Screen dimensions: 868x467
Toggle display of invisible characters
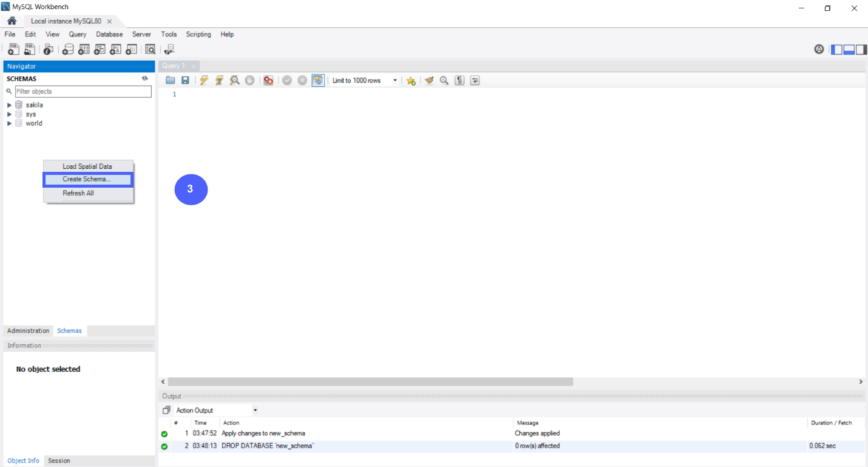(459, 80)
